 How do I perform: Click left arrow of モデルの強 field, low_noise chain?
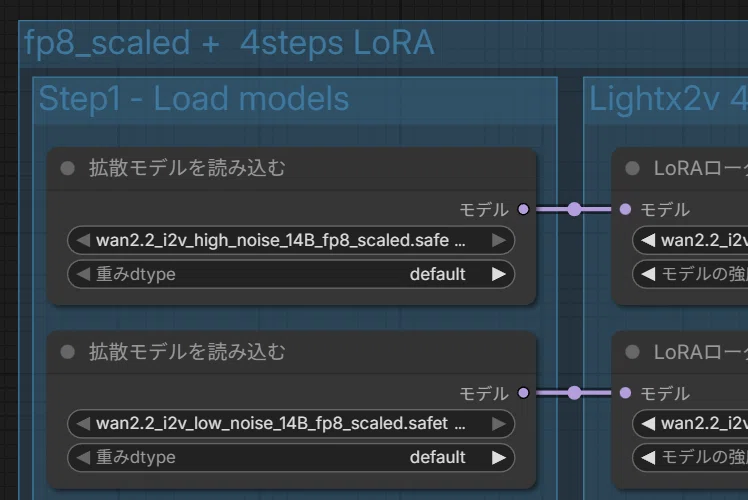point(648,458)
